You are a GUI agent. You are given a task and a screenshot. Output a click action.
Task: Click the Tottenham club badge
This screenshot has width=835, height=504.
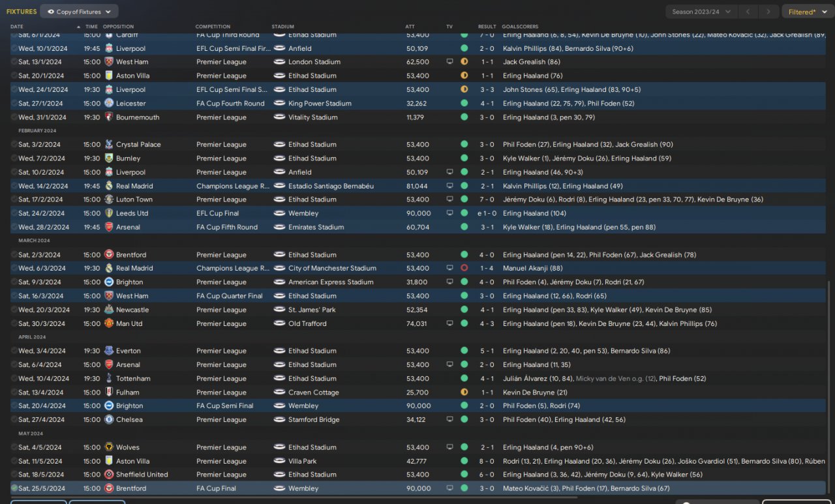pyautogui.click(x=109, y=378)
